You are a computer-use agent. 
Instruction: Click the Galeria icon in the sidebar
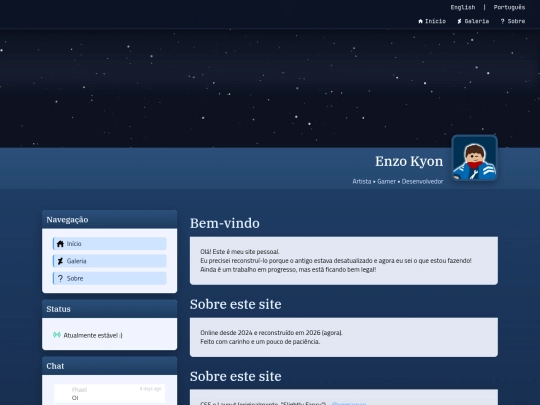tap(60, 261)
